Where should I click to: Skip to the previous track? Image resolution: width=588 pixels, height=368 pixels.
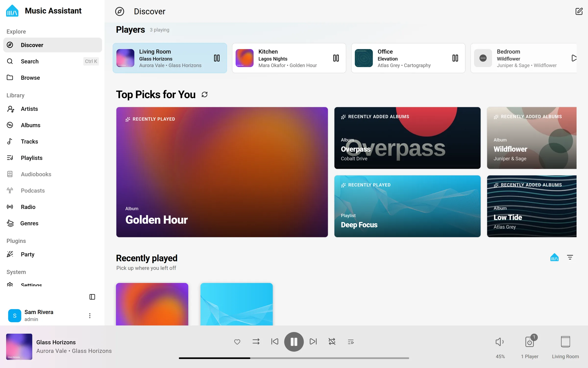(x=275, y=342)
